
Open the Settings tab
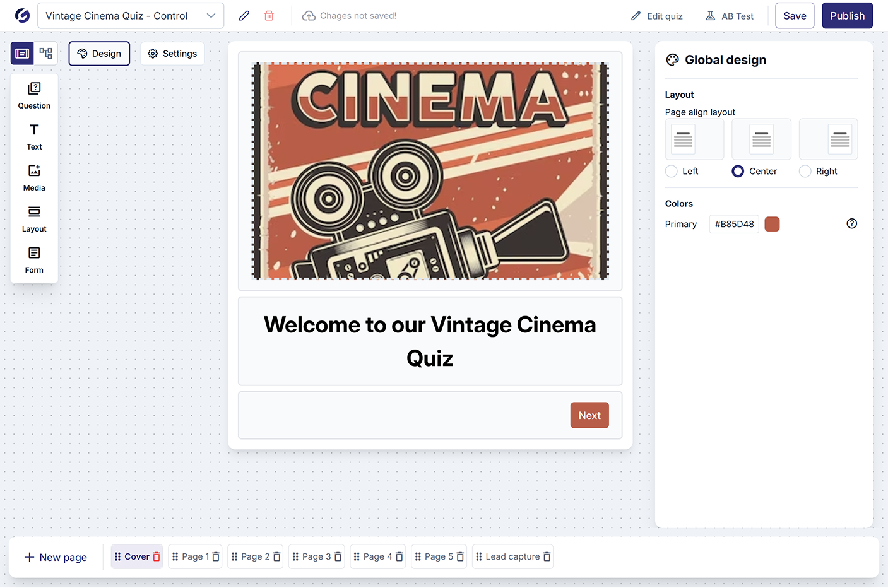coord(172,54)
